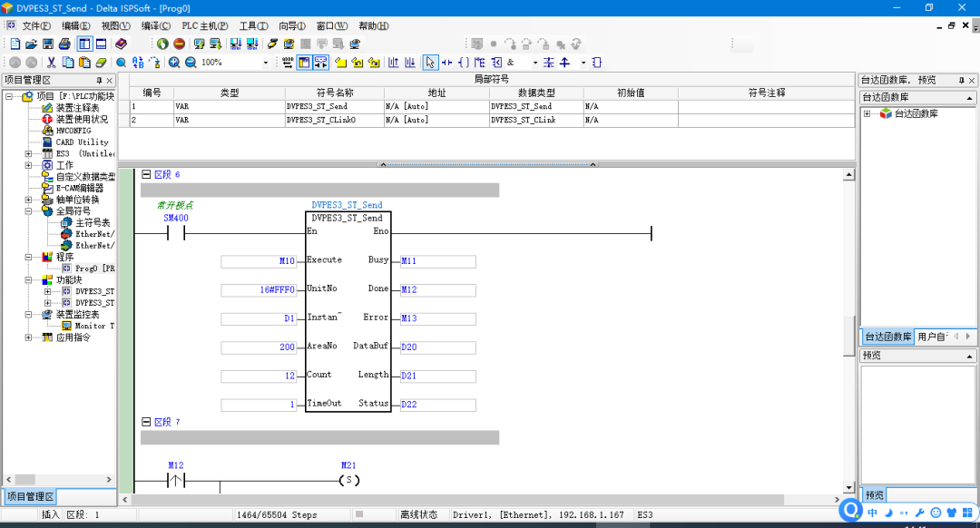The height and width of the screenshot is (528, 980).
Task: Open the 工具(T) menu
Action: point(254,26)
